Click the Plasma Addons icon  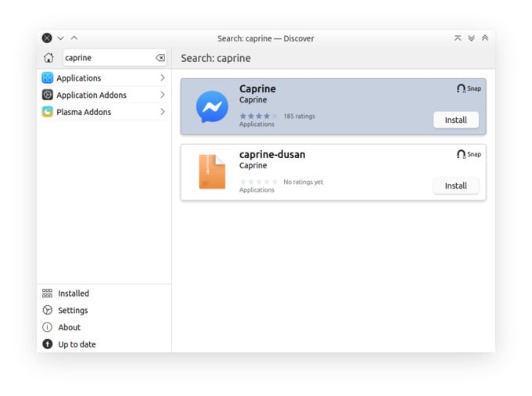[x=48, y=112]
